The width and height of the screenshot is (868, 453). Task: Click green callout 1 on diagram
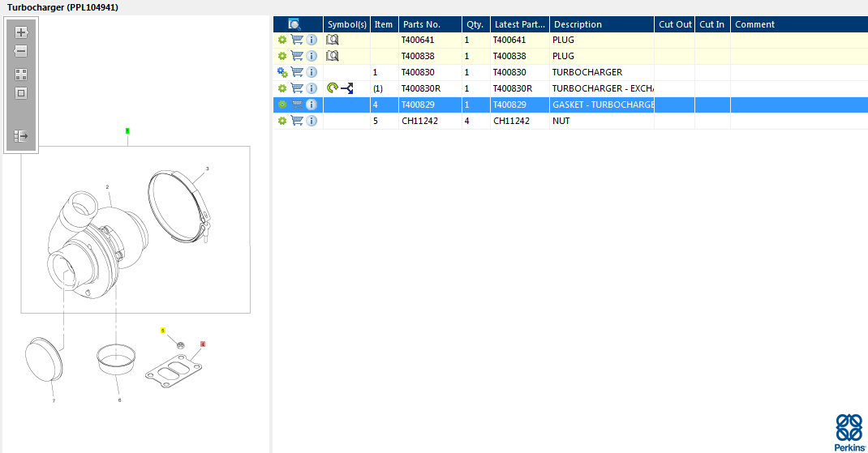coord(127,131)
